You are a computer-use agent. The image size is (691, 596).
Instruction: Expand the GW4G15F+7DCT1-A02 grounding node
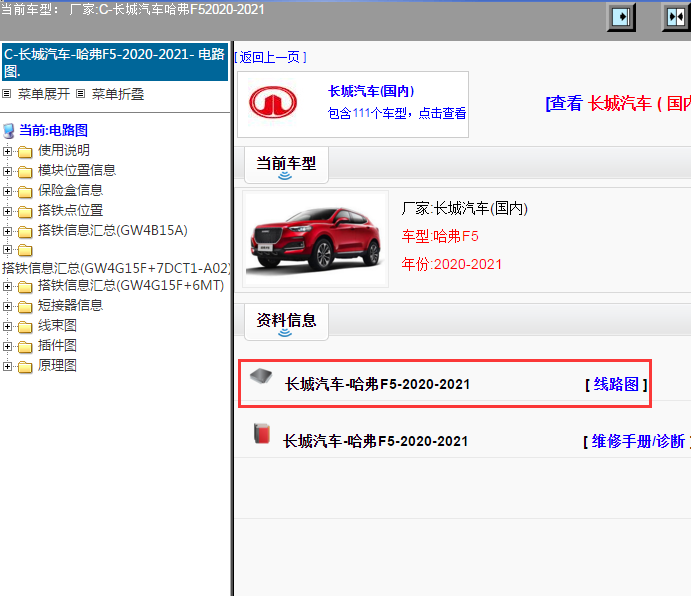[7, 250]
